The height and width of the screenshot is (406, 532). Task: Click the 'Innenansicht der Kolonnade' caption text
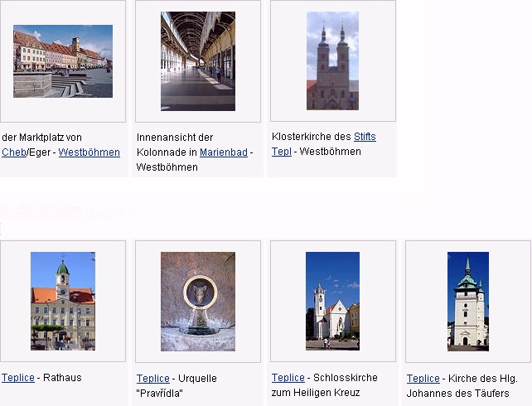(175, 138)
